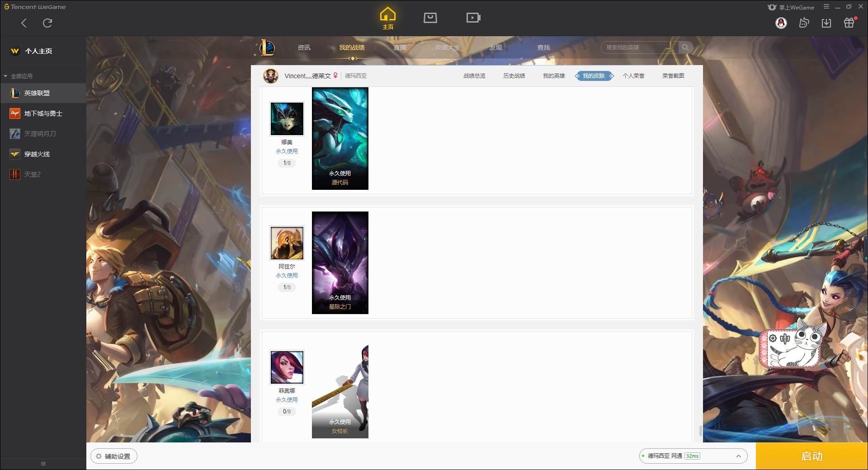Open the 英雄大全 tab
This screenshot has height=470, width=868.
[x=448, y=47]
